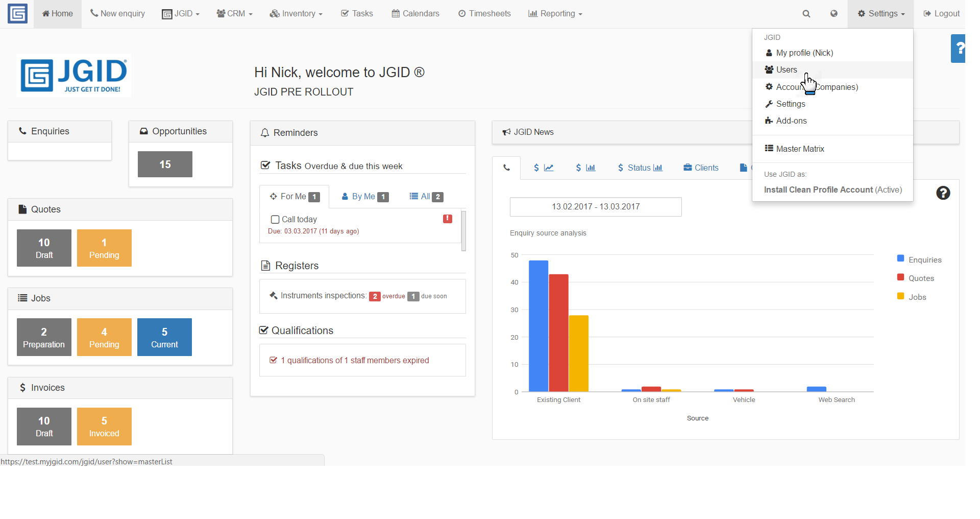The width and height of the screenshot is (980, 519).
Task: Click the JGID News megaphone icon
Action: 506,132
